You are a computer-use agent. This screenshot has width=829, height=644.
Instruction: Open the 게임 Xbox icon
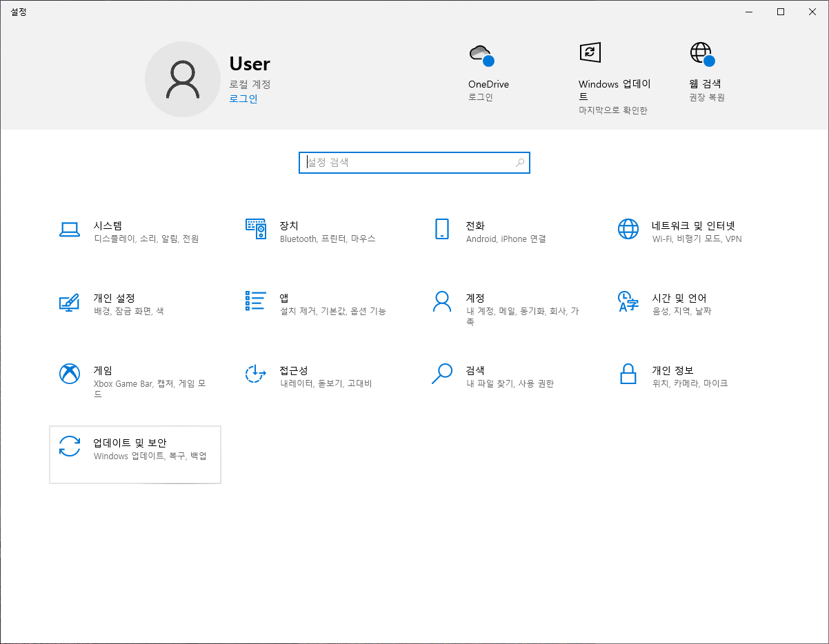click(70, 374)
